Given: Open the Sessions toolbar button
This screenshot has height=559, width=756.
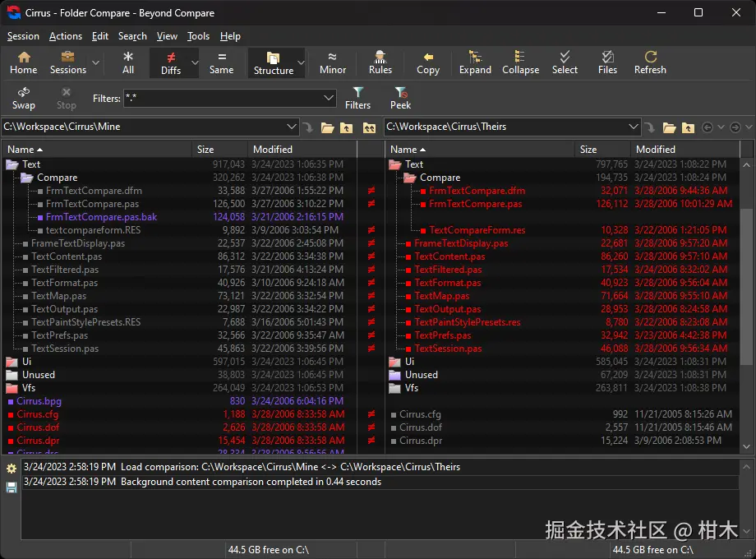Looking at the screenshot, I should [x=68, y=62].
